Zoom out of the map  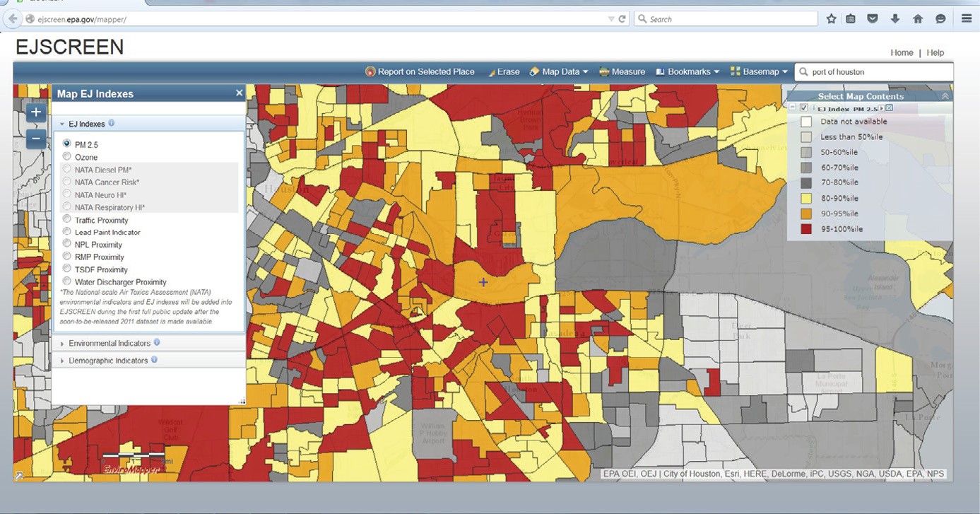tap(36, 139)
